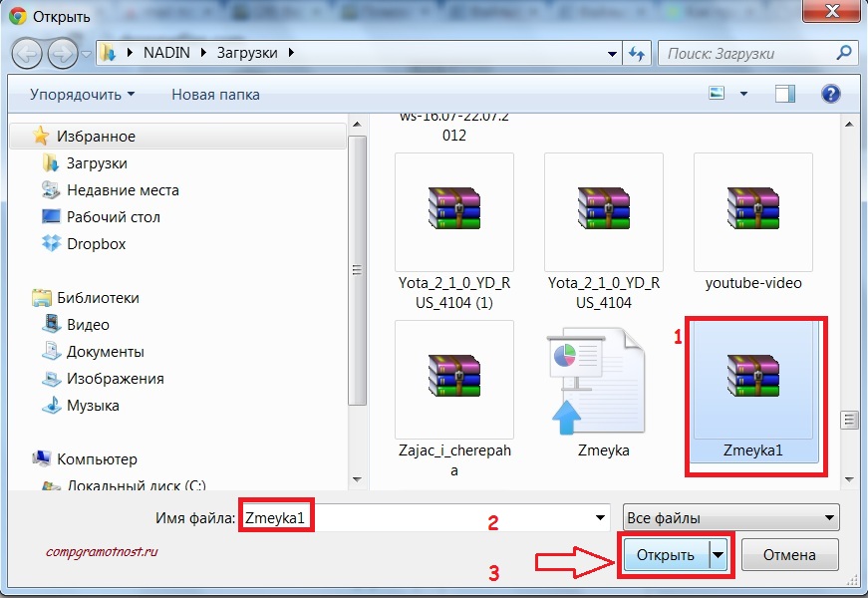Screen dimensions: 868x598
Task: Select the Zmeyka presentation file
Action: [603, 391]
